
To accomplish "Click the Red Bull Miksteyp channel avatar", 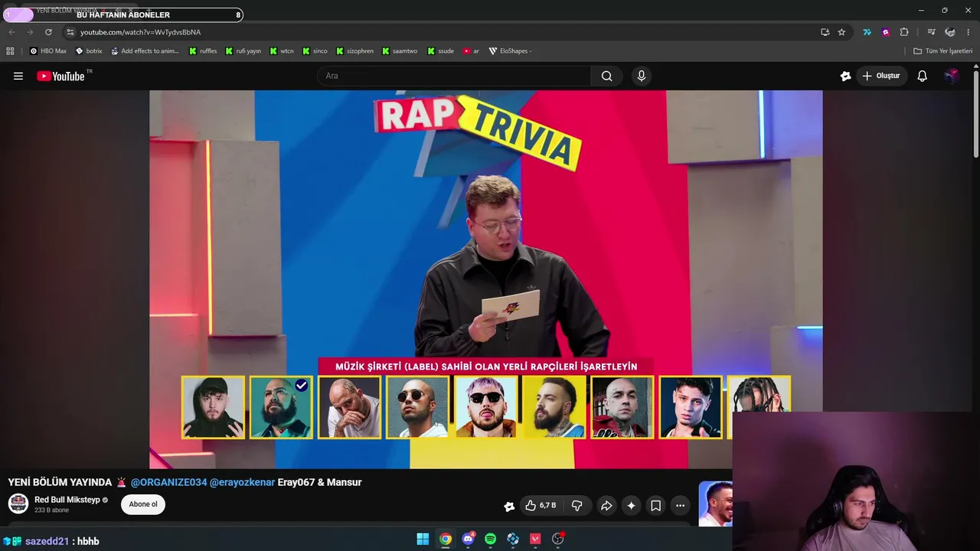I will point(18,504).
